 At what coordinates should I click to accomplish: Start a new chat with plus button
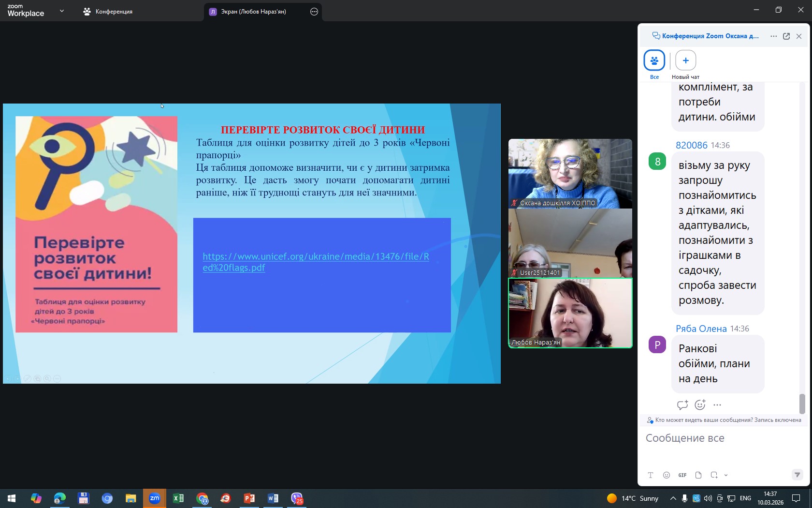[685, 60]
